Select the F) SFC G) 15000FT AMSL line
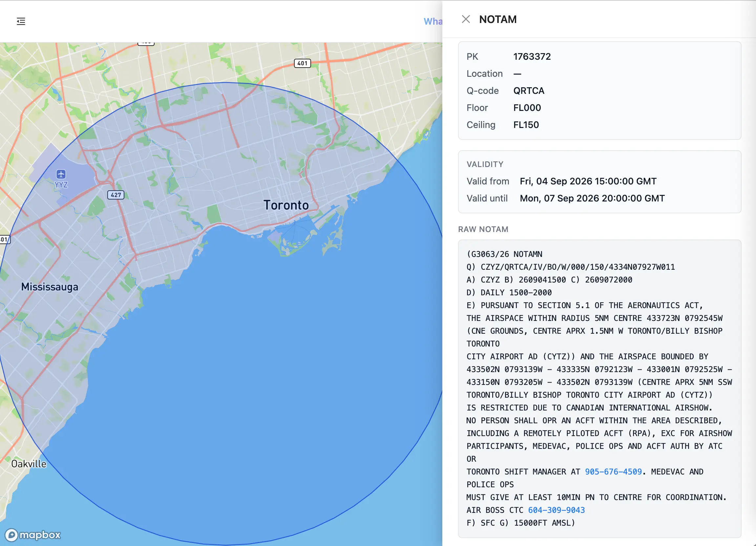756x546 pixels. pyautogui.click(x=521, y=523)
